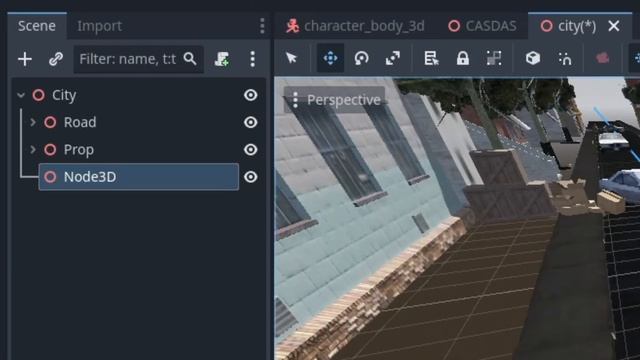Screen dimensions: 640x360
Task: Activate the Select mode arrow tool
Action: click(291, 58)
